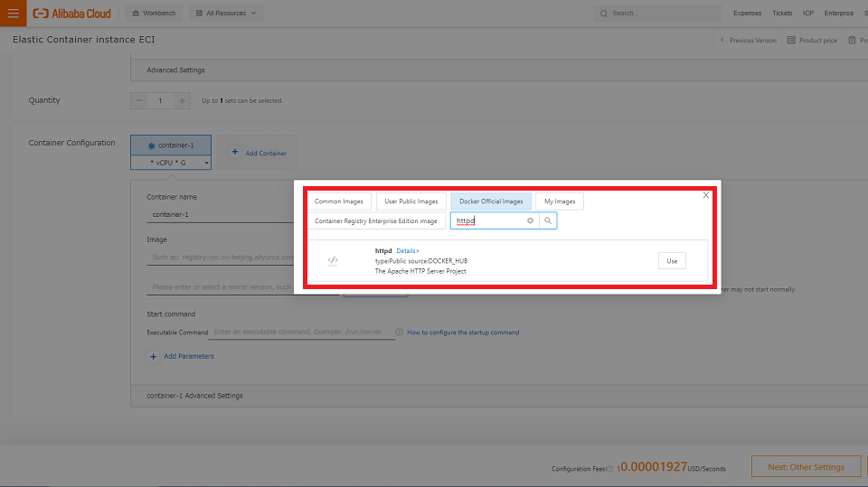Viewport: 868px width, 487px height.
Task: Open the hamburger navigation menu
Action: (x=13, y=14)
